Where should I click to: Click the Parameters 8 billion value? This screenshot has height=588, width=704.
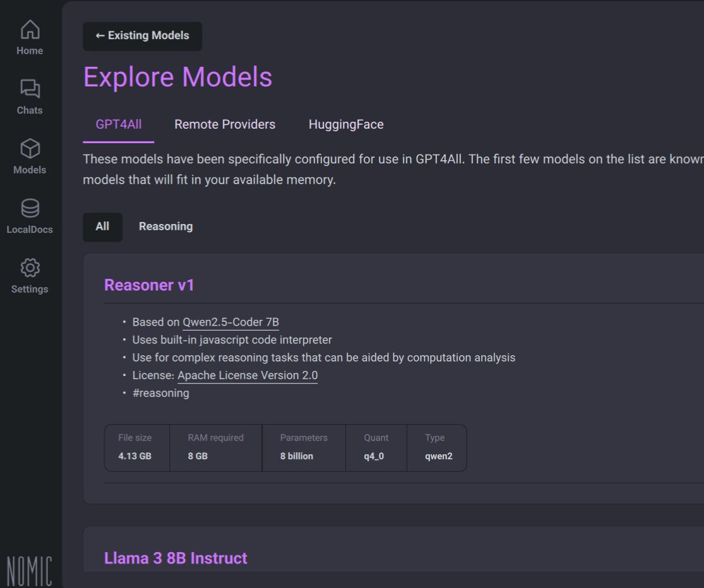coord(296,456)
